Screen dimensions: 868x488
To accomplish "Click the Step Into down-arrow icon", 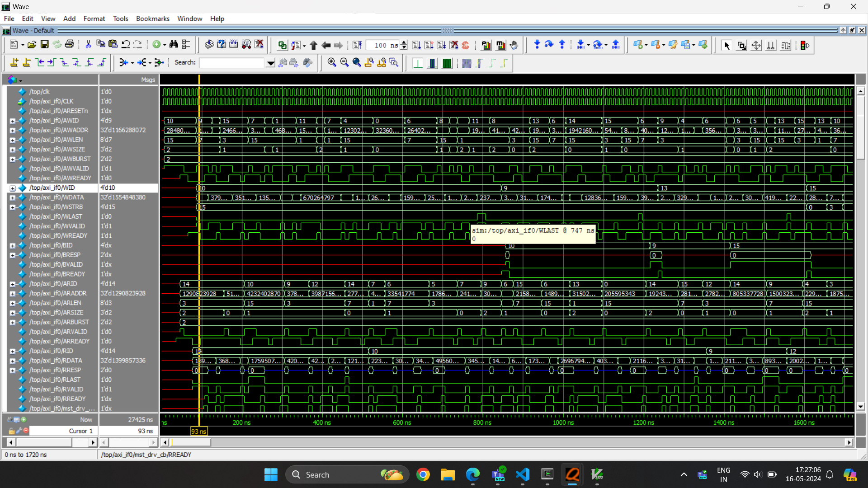I will coord(537,45).
